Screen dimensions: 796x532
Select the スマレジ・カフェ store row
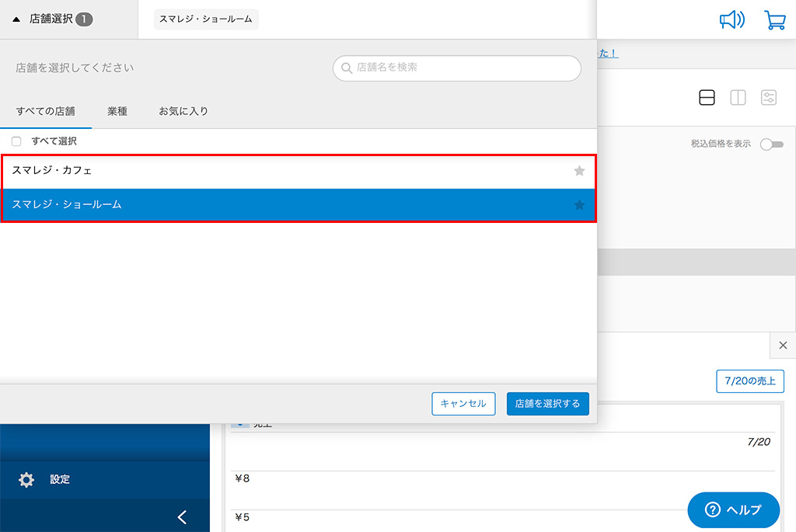(298, 172)
